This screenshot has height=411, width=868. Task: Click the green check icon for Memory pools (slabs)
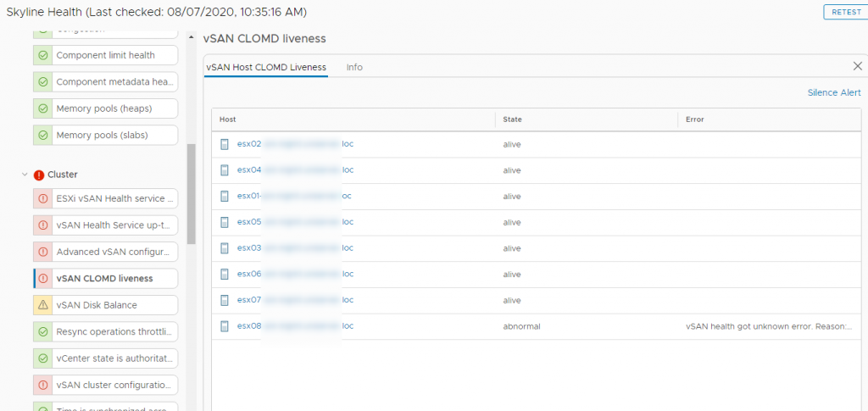[42, 135]
